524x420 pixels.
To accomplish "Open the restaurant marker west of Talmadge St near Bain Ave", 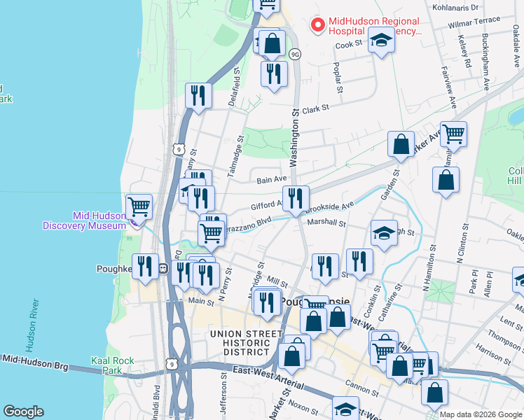I will 201,201.
